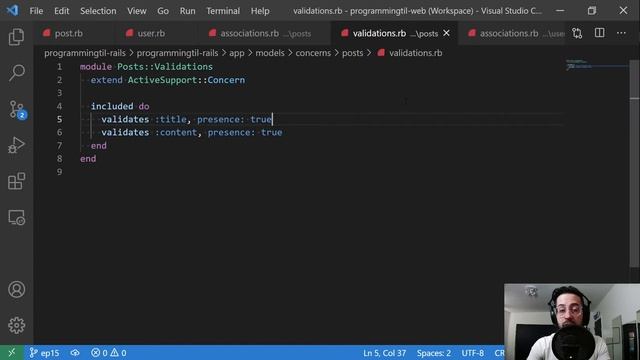The height and width of the screenshot is (360, 640).
Task: Switch to associations.rb posts tab
Action: [265, 33]
